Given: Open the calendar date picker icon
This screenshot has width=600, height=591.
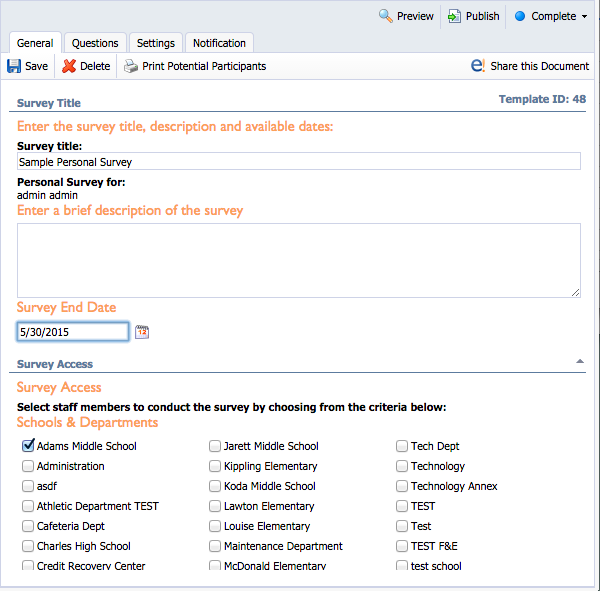Looking at the screenshot, I should (142, 332).
